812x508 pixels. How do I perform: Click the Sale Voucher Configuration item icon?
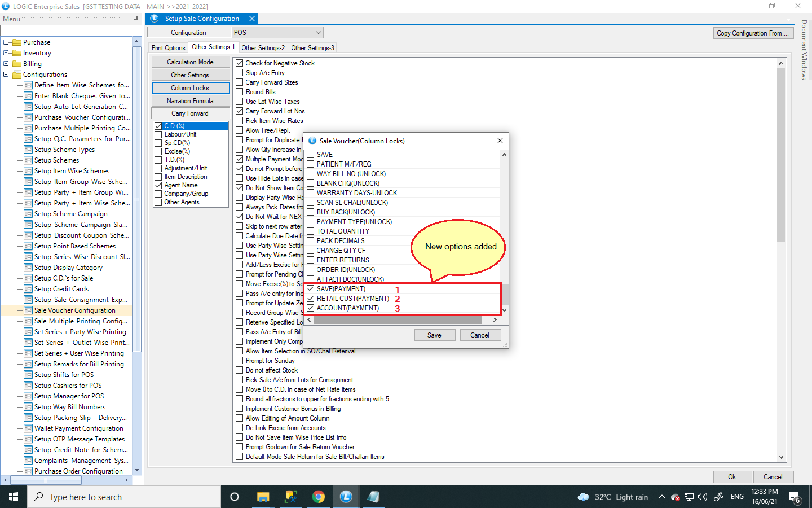click(28, 310)
